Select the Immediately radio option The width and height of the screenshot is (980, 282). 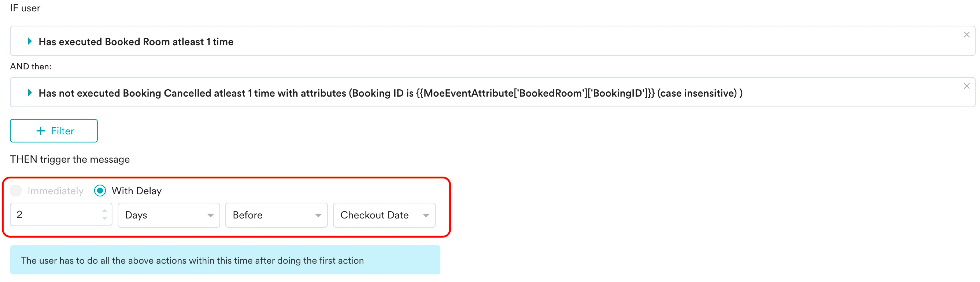16,191
